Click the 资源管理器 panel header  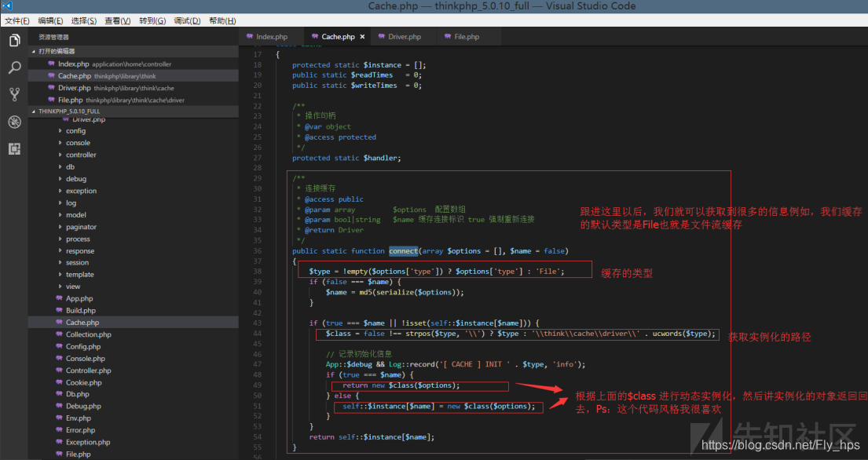pos(53,37)
